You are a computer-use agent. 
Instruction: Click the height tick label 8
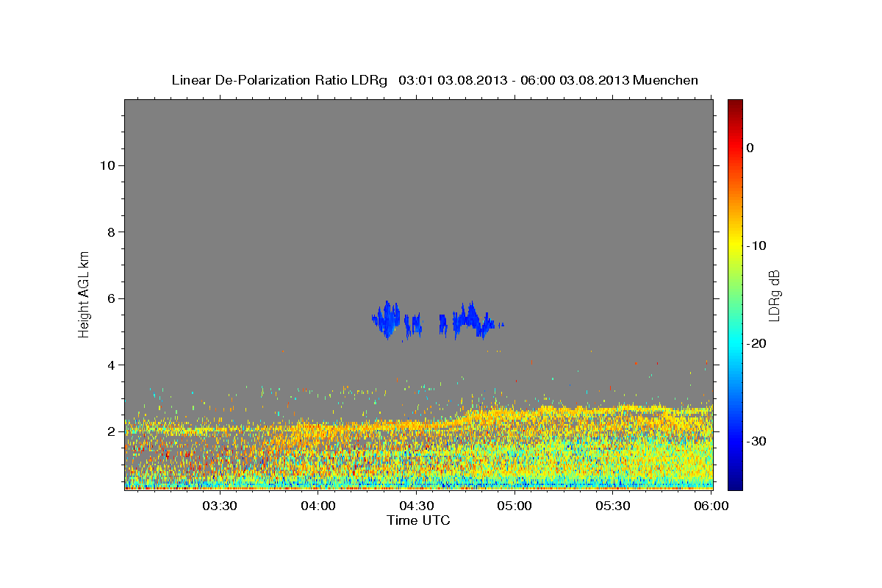110,232
